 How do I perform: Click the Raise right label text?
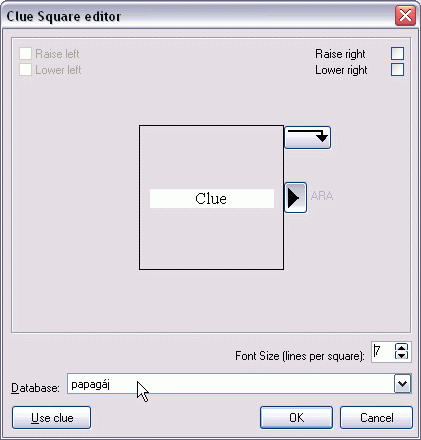pos(340,54)
